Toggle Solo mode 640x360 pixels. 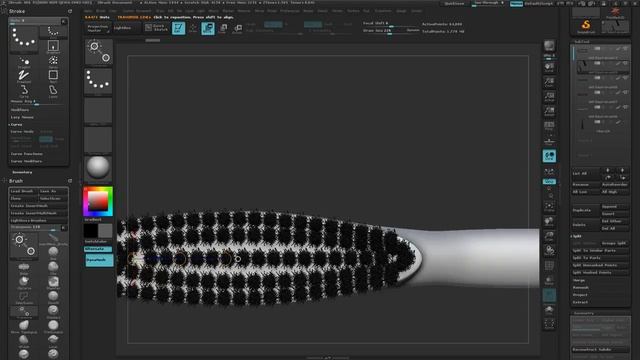[549, 310]
